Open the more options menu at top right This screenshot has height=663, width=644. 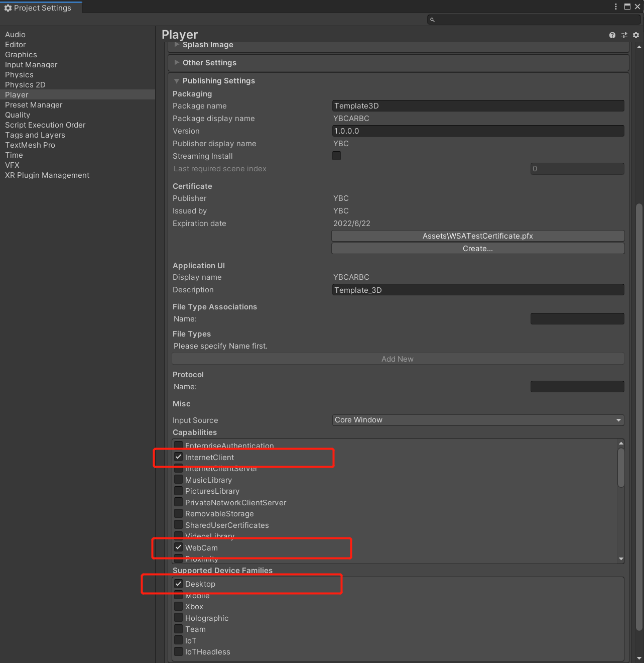point(615,7)
